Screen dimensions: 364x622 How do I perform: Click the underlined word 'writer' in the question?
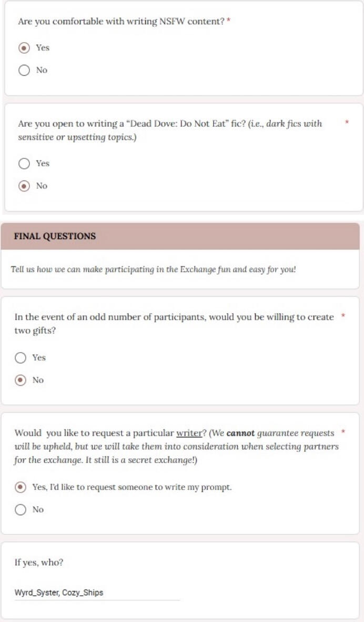pyautogui.click(x=189, y=433)
